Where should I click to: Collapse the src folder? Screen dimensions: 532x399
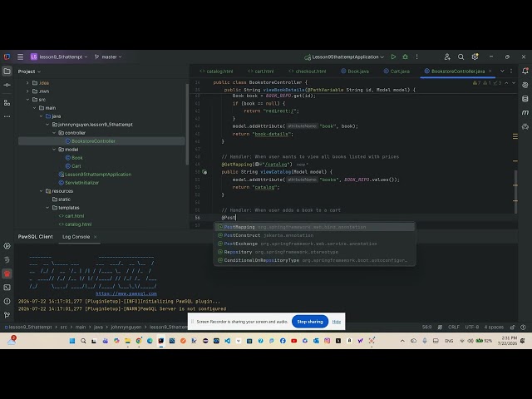pos(27,100)
